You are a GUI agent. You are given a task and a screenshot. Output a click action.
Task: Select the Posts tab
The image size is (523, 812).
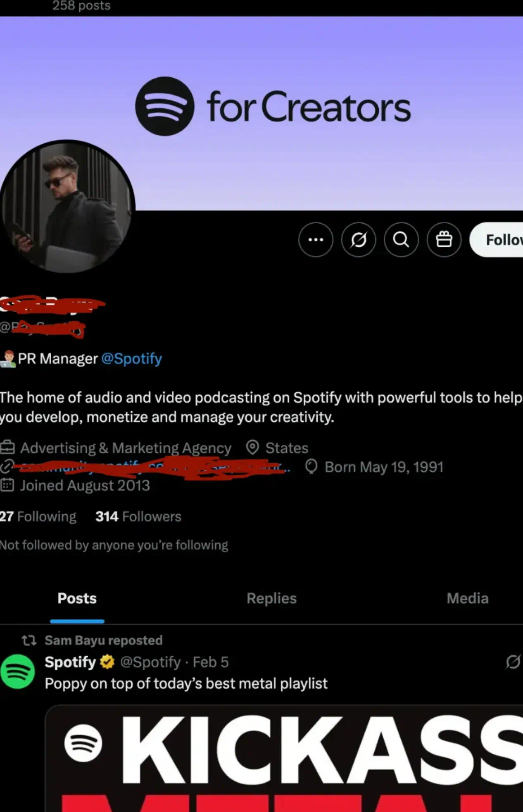[x=77, y=599]
